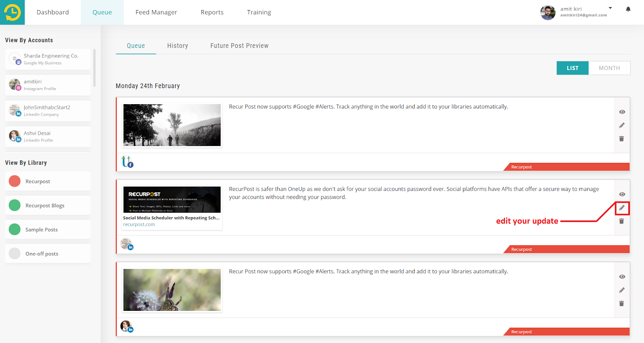
Task: Select the One-off posts library
Action: pos(48,254)
